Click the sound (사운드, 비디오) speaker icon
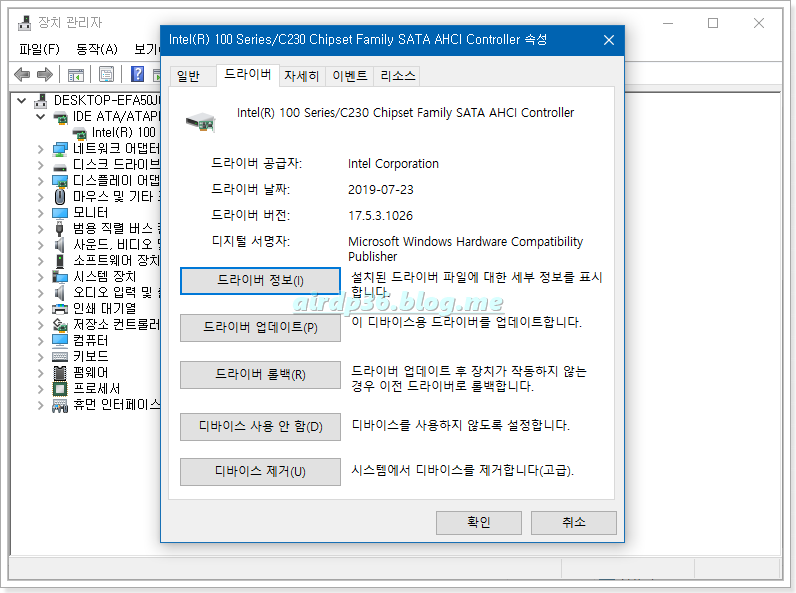The height and width of the screenshot is (593, 796). coord(60,245)
